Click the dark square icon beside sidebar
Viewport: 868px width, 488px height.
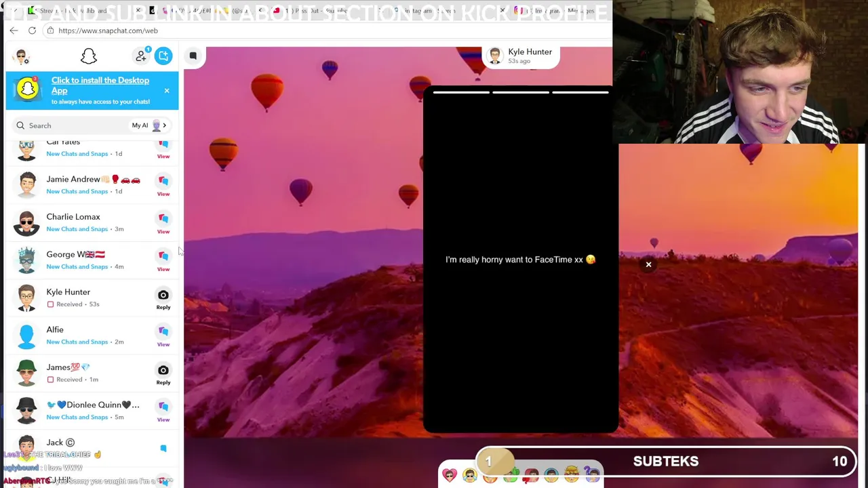tap(193, 56)
